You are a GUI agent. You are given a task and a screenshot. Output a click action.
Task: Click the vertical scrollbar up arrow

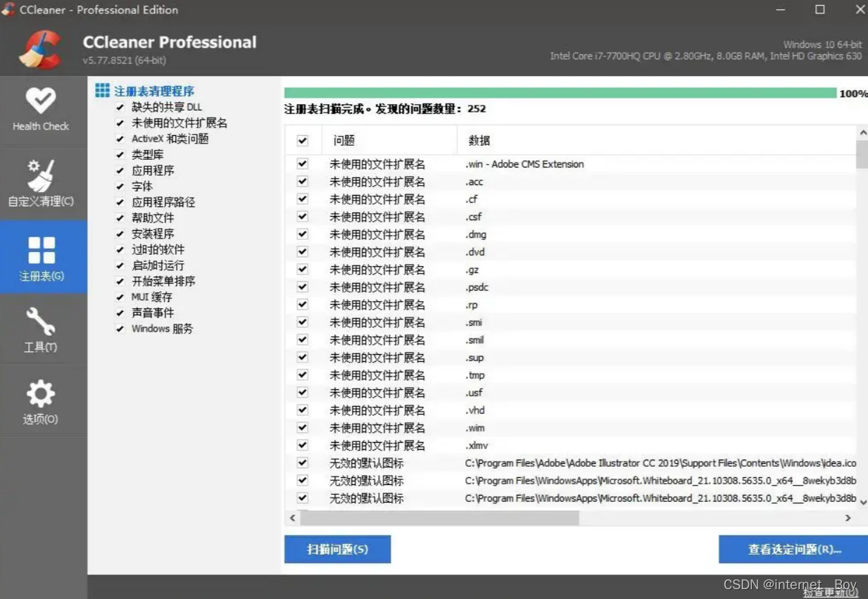862,132
